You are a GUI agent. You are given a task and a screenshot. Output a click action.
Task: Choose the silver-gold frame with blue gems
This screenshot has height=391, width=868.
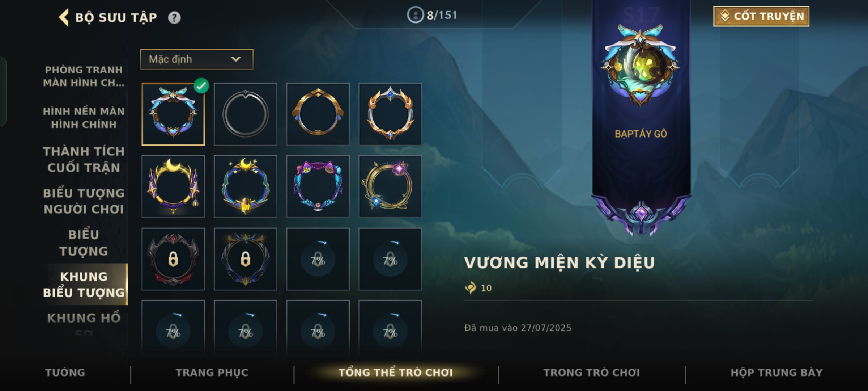pyautogui.click(x=390, y=114)
